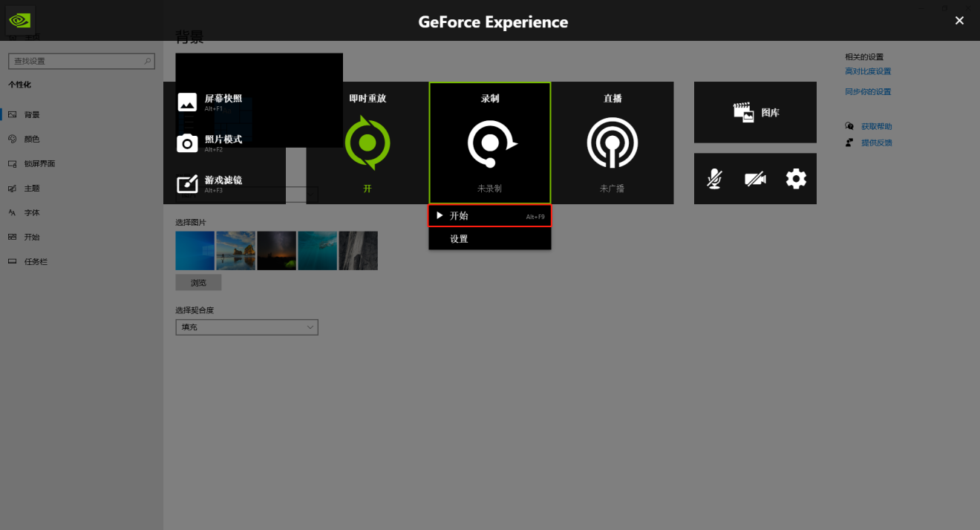
Task: Click the 提供反馈 link
Action: 877,143
